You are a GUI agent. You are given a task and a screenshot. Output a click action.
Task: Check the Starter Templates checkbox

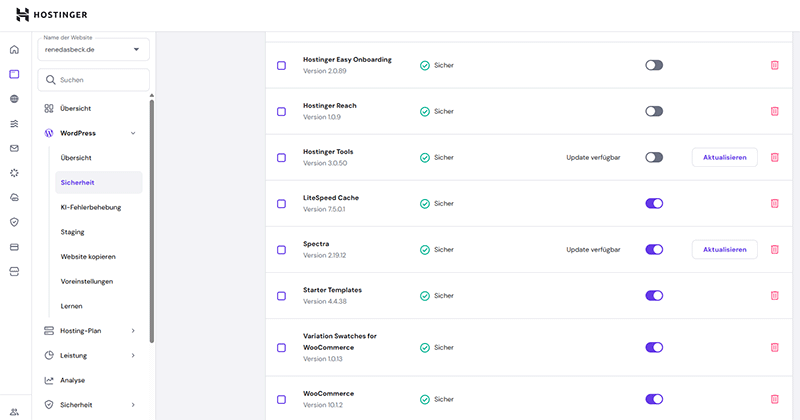(282, 296)
